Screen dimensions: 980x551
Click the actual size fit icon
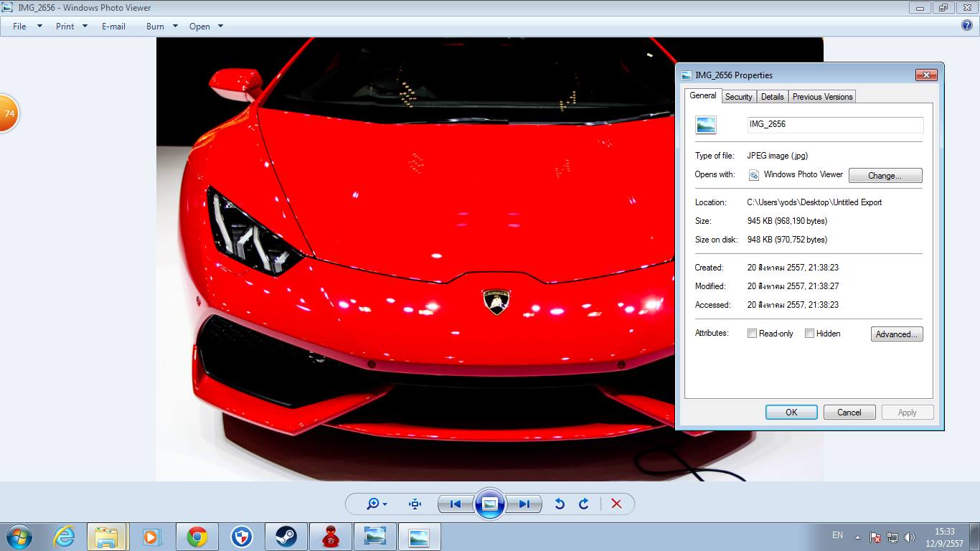point(415,504)
